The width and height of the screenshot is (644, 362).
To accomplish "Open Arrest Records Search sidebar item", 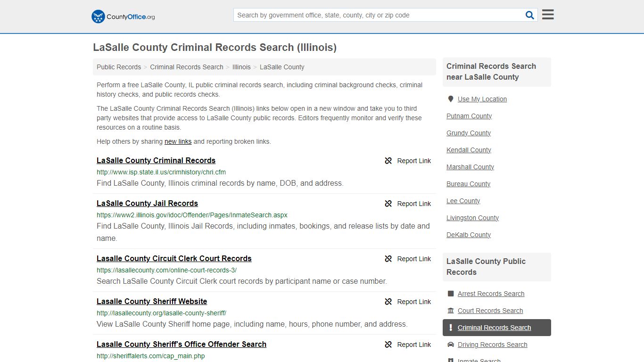I will [491, 294].
